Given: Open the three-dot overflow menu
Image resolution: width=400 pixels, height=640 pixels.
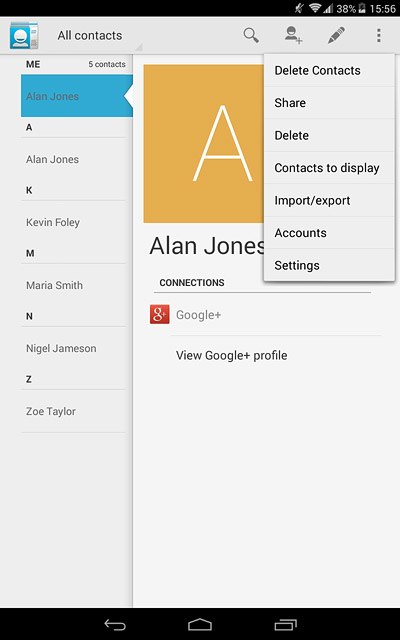Looking at the screenshot, I should click(x=379, y=36).
